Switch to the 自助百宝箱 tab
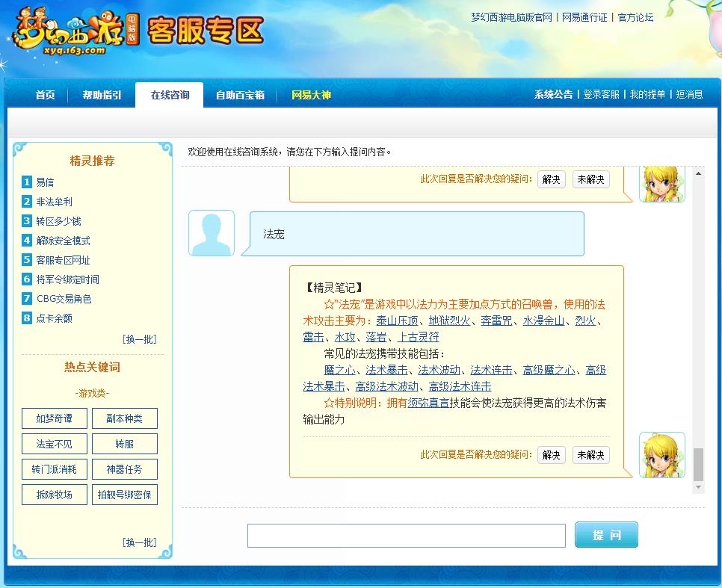This screenshot has width=722, height=588. tap(238, 95)
